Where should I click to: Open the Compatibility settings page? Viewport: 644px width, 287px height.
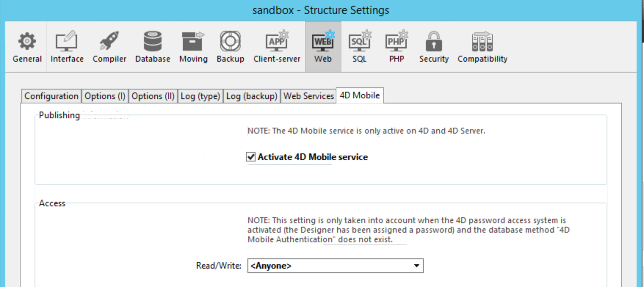click(482, 47)
